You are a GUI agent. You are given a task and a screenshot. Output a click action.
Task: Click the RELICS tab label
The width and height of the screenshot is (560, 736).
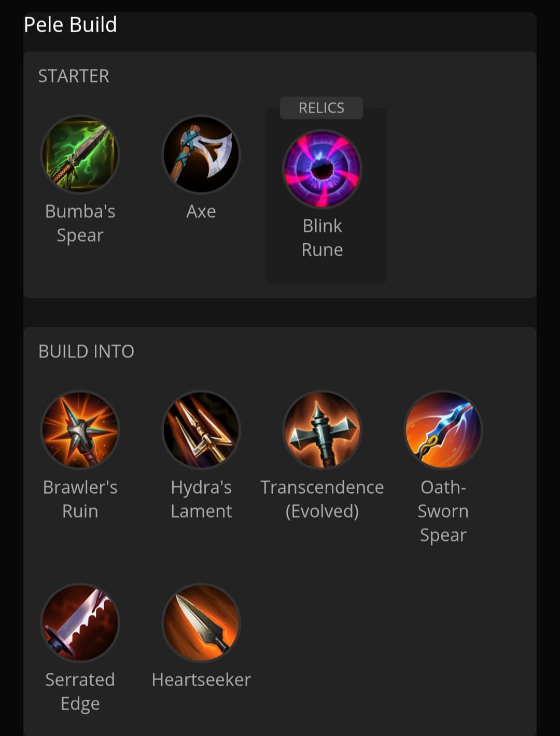(321, 108)
